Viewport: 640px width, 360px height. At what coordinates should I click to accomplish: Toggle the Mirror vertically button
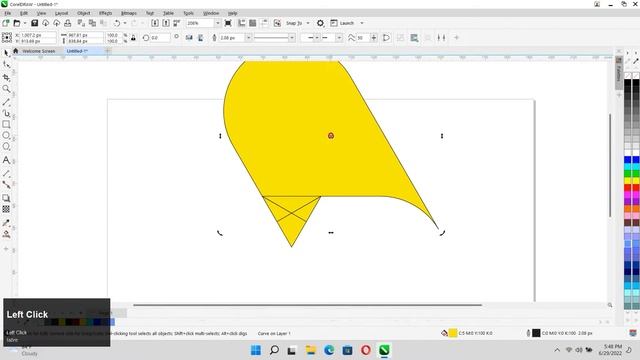click(200, 38)
